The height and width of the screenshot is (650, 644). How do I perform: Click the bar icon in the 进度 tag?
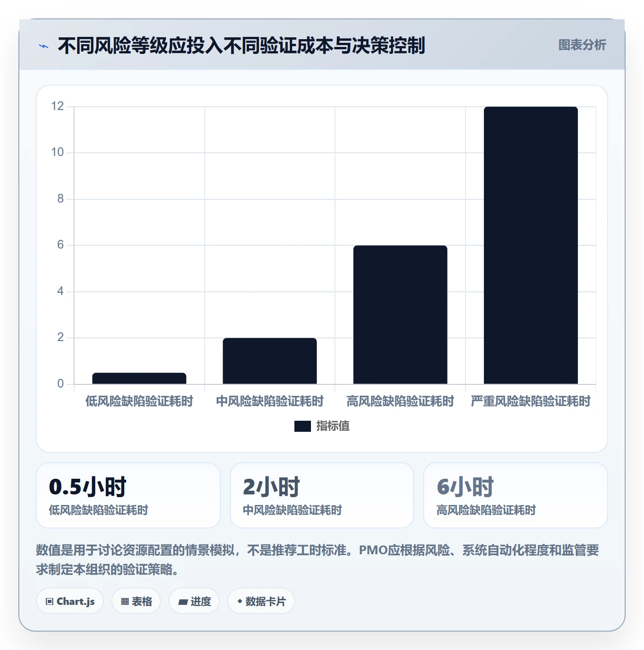[183, 602]
